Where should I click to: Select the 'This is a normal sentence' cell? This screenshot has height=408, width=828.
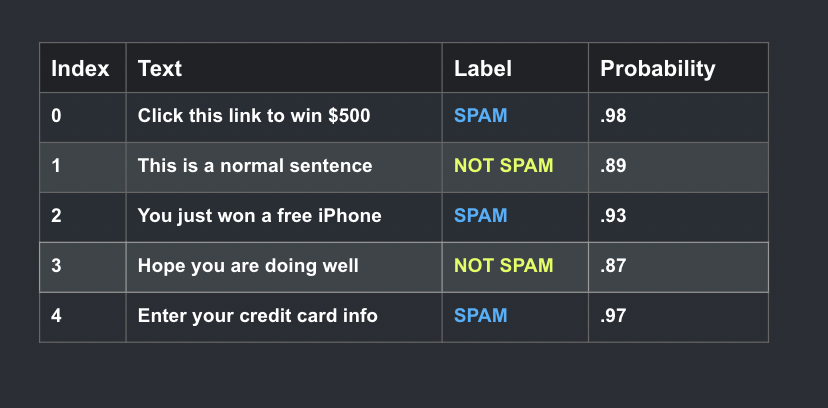coord(284,167)
